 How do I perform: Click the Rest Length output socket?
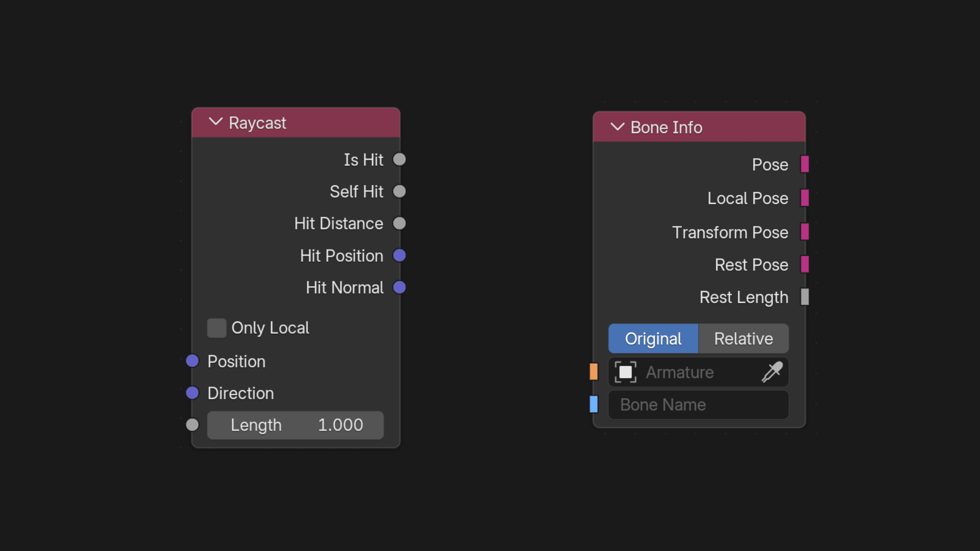[805, 297]
